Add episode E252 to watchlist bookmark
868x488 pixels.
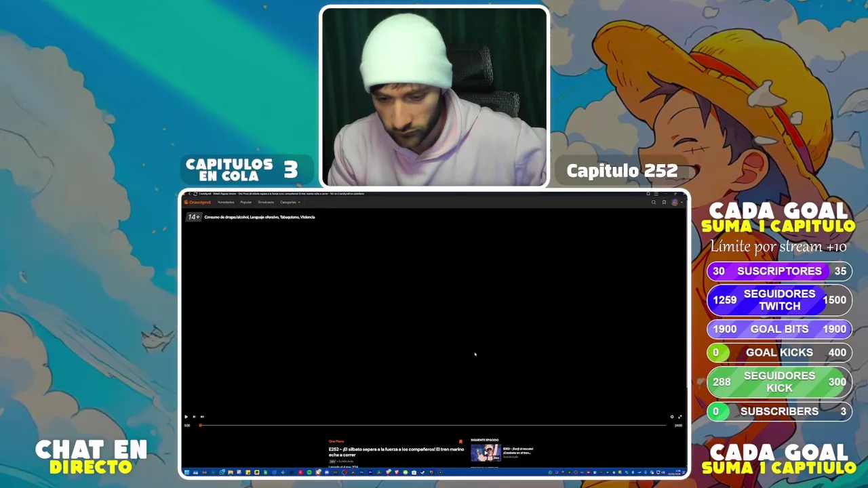[x=460, y=442]
